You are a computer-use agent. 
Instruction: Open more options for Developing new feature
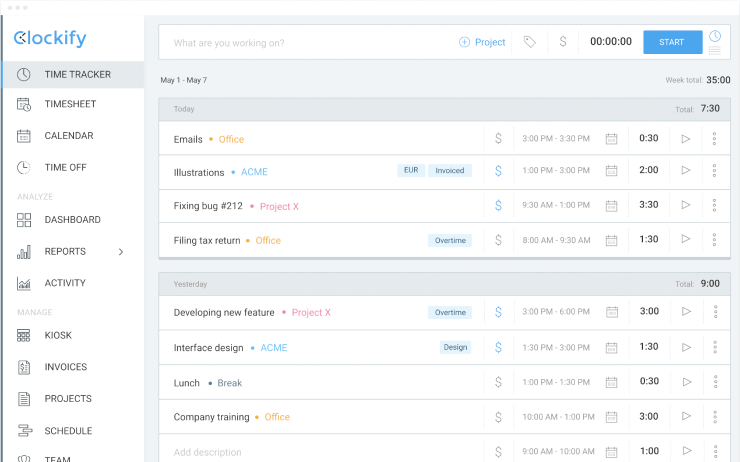[715, 311]
